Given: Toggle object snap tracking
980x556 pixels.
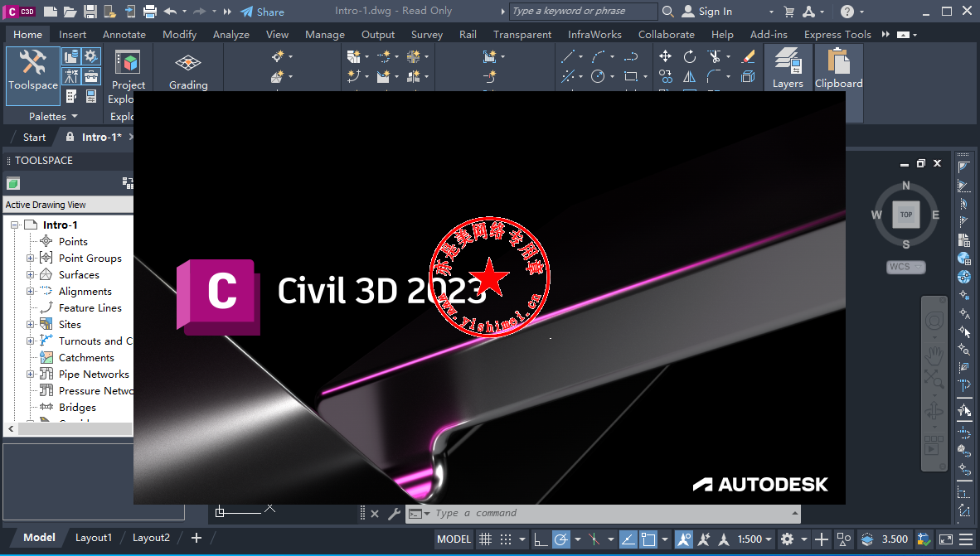Looking at the screenshot, I should 628,539.
